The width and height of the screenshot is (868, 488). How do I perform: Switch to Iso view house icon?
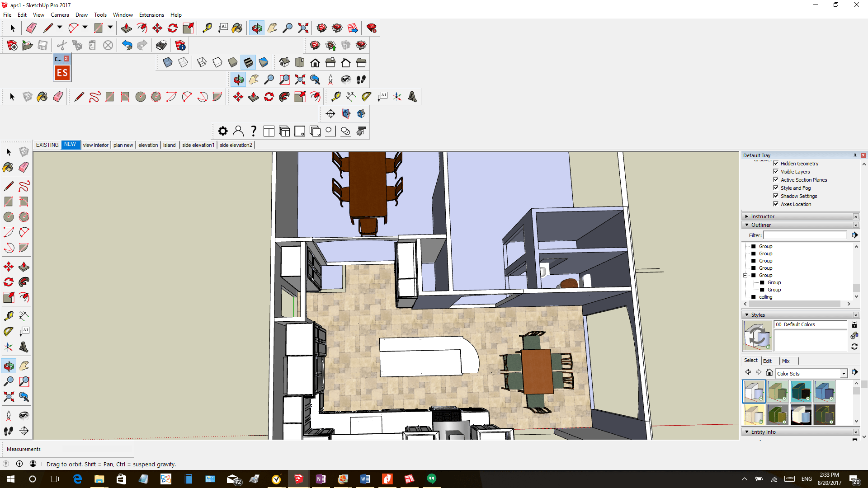(284, 62)
